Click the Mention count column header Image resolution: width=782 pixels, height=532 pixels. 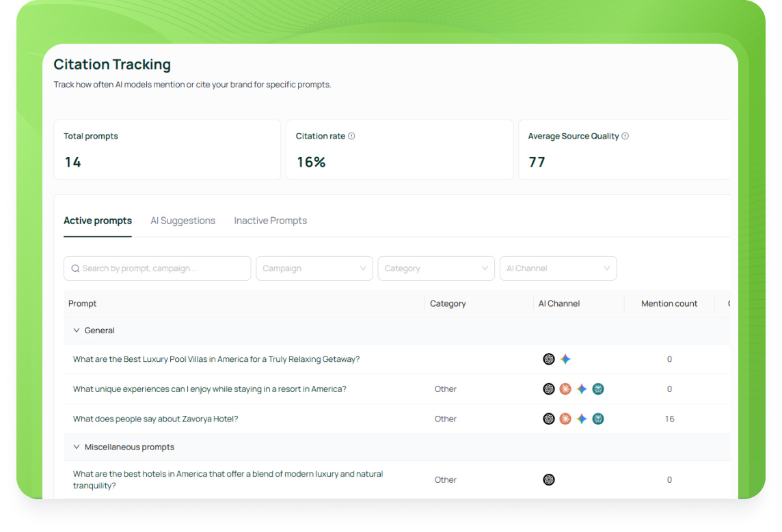point(669,303)
